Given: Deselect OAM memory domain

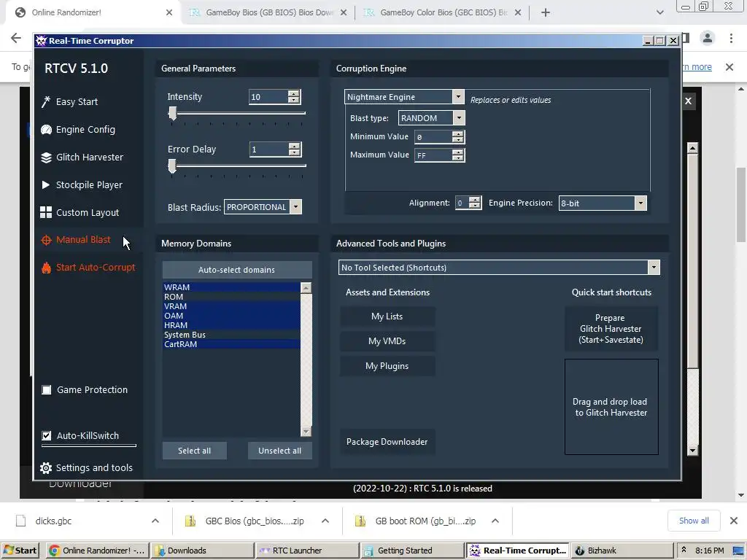Looking at the screenshot, I should coord(231,316).
